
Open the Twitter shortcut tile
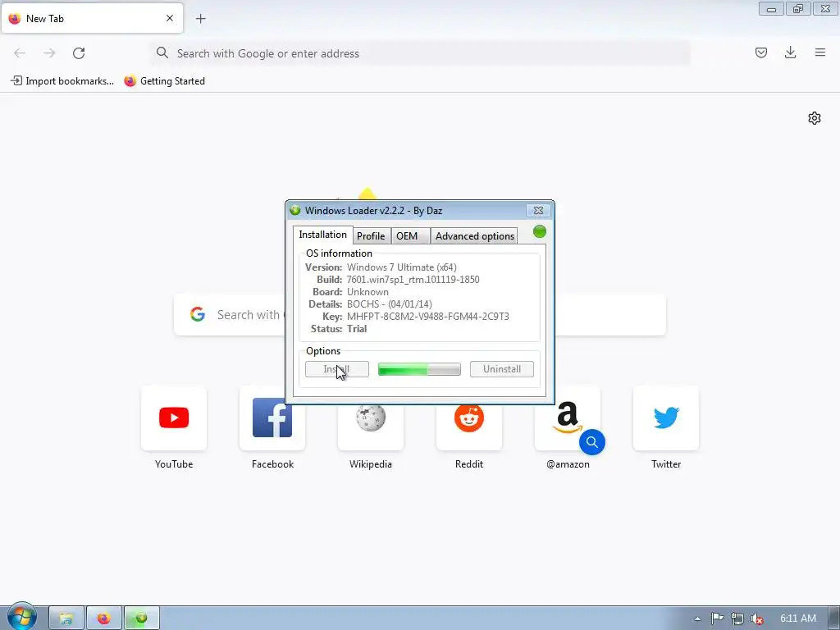coord(666,418)
